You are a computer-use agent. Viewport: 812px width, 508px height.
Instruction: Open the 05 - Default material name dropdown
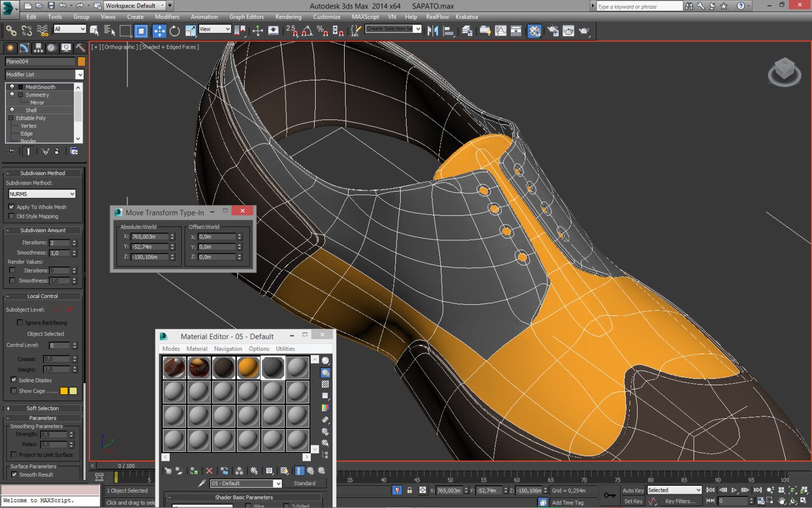[245, 483]
